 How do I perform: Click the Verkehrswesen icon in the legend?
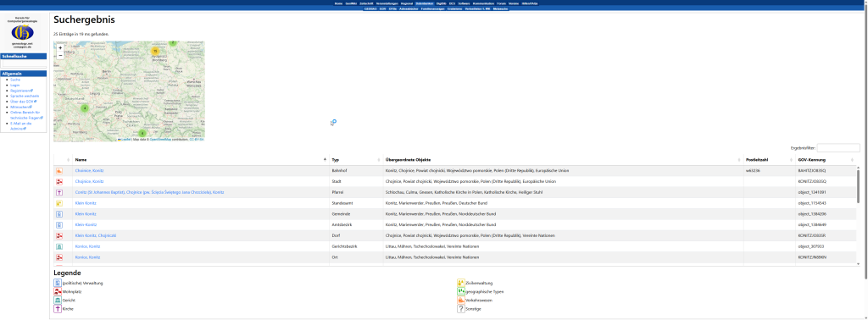click(460, 300)
